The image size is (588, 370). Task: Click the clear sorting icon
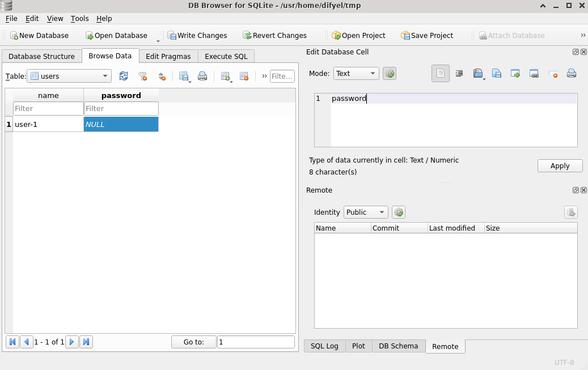tap(162, 76)
